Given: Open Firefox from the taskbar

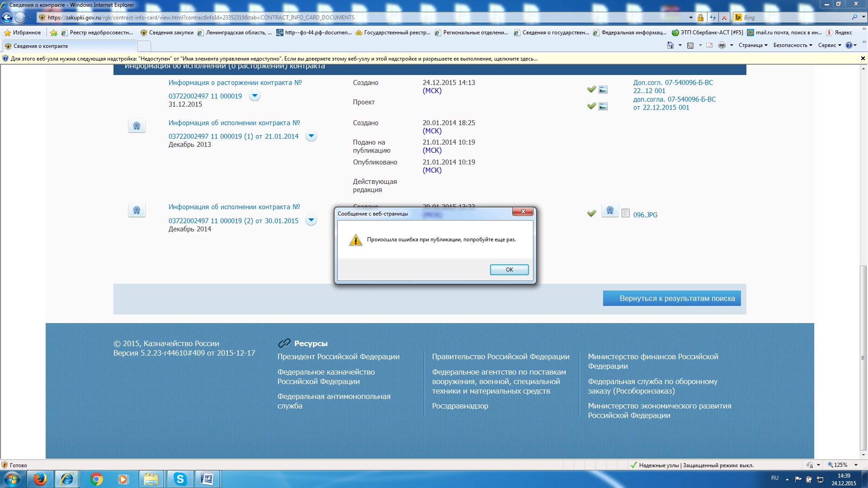Looking at the screenshot, I should [40, 479].
